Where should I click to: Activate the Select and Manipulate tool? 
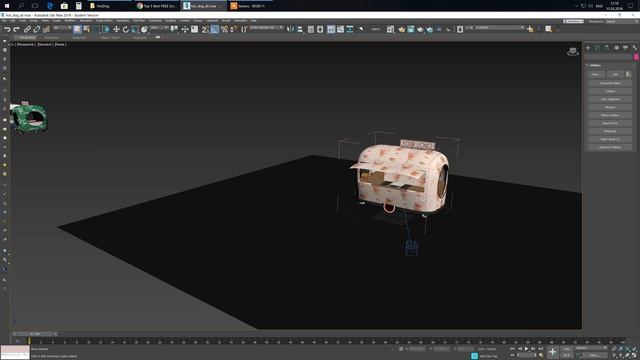point(185,29)
